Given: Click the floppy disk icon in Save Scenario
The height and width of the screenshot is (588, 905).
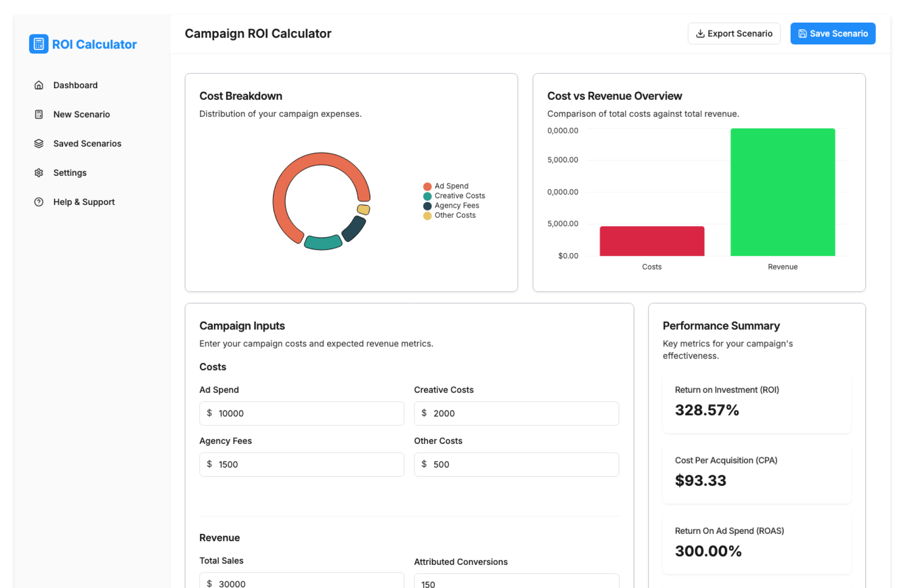Looking at the screenshot, I should [x=802, y=33].
